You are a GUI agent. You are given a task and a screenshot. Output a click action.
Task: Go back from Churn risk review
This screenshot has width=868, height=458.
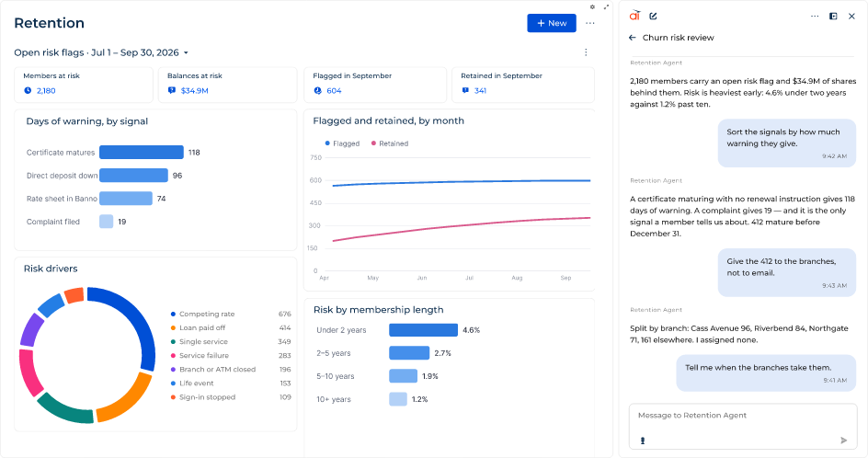pyautogui.click(x=633, y=38)
